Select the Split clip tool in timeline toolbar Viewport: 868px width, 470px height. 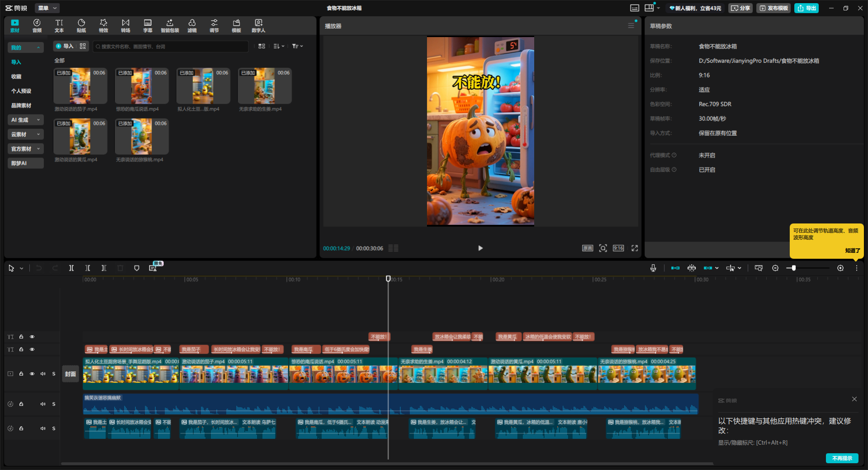pos(71,268)
